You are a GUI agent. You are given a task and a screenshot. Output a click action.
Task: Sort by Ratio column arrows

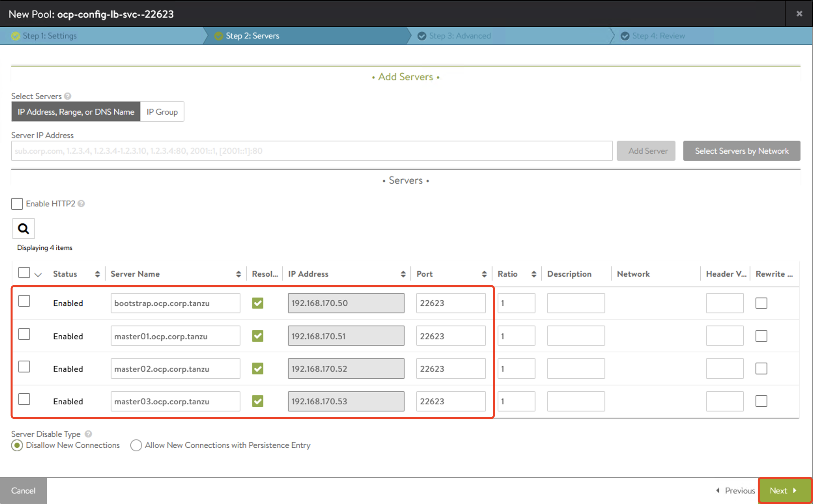point(534,274)
